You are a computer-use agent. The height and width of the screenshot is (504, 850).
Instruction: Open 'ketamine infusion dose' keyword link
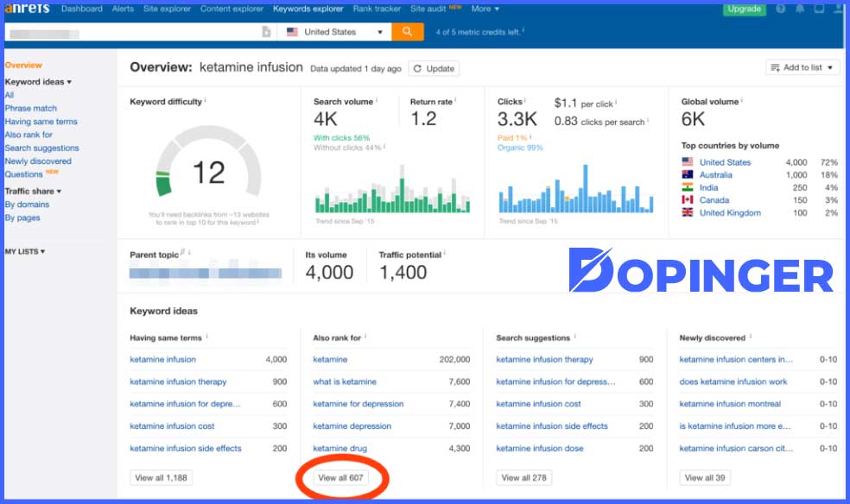click(540, 448)
